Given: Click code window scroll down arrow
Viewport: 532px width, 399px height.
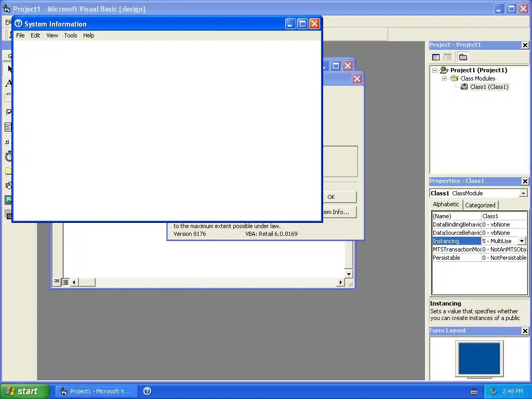Looking at the screenshot, I should tap(349, 274).
